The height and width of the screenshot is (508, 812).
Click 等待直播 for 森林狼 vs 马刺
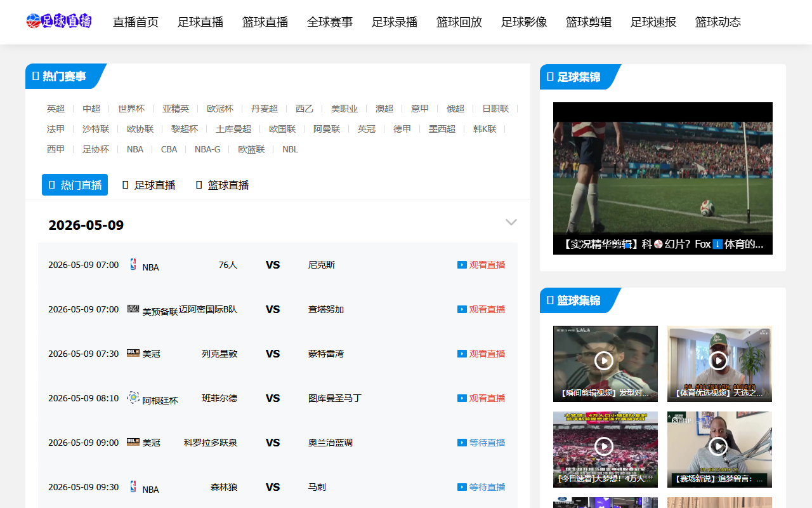[487, 487]
